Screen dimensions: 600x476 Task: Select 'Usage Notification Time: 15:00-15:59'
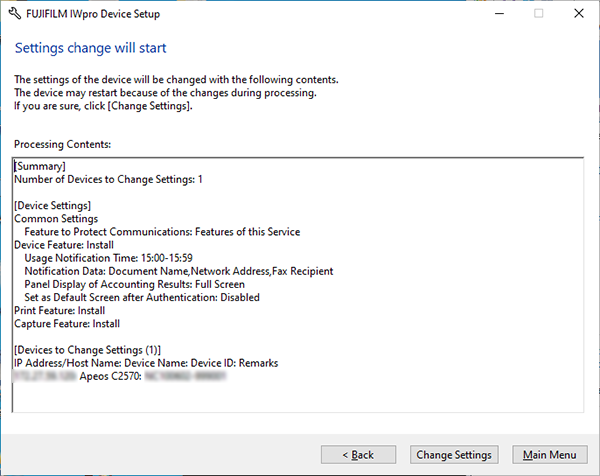point(109,258)
